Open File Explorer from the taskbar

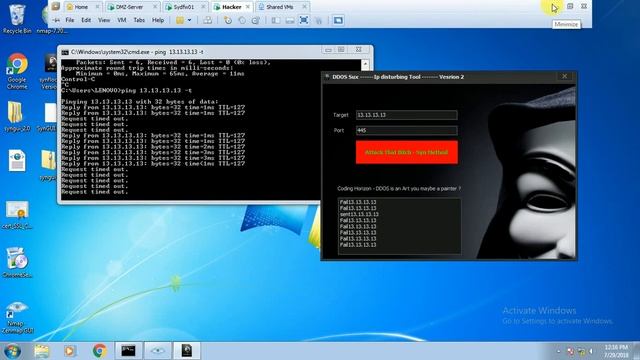pyautogui.click(x=42, y=351)
